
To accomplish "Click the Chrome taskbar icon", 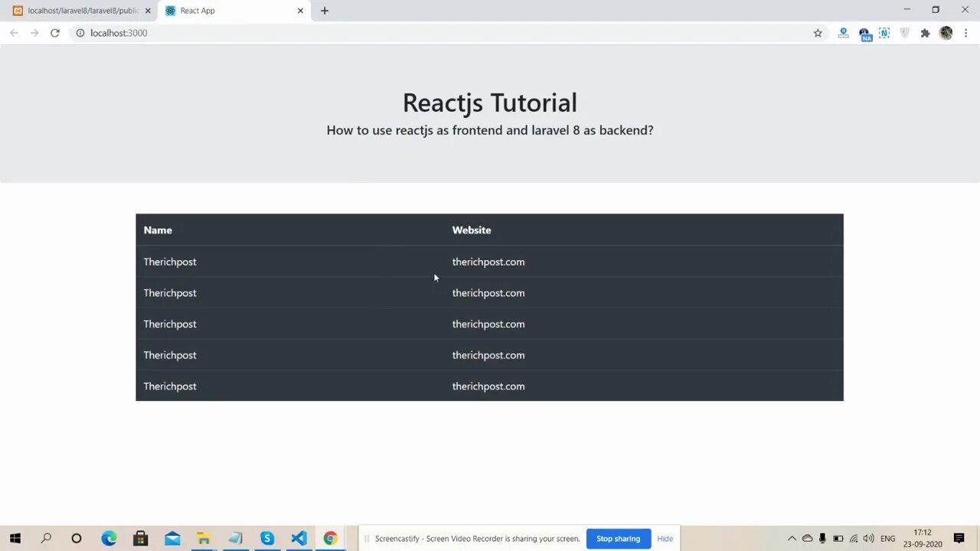I will [x=330, y=539].
